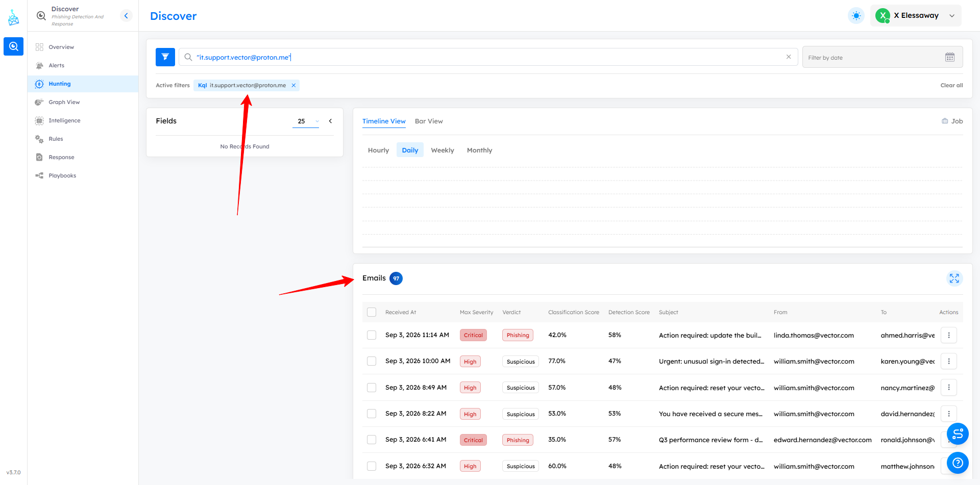This screenshot has height=485, width=980.
Task: Switch to Bar View tab
Action: pyautogui.click(x=429, y=121)
